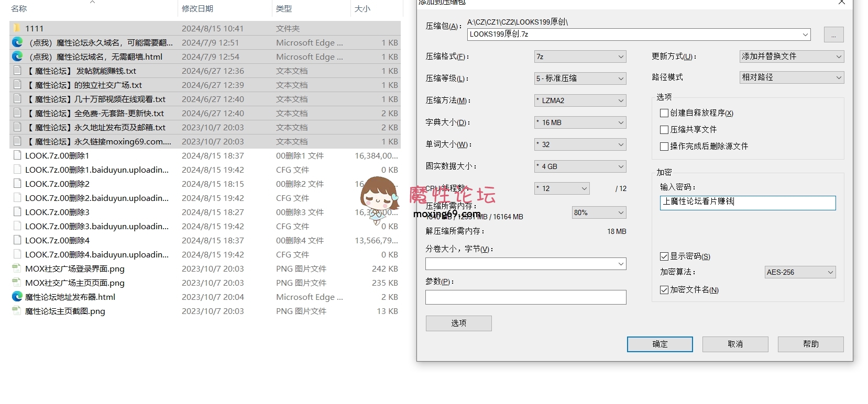Click the 输入密码 password field
The image size is (868, 404).
coord(748,203)
